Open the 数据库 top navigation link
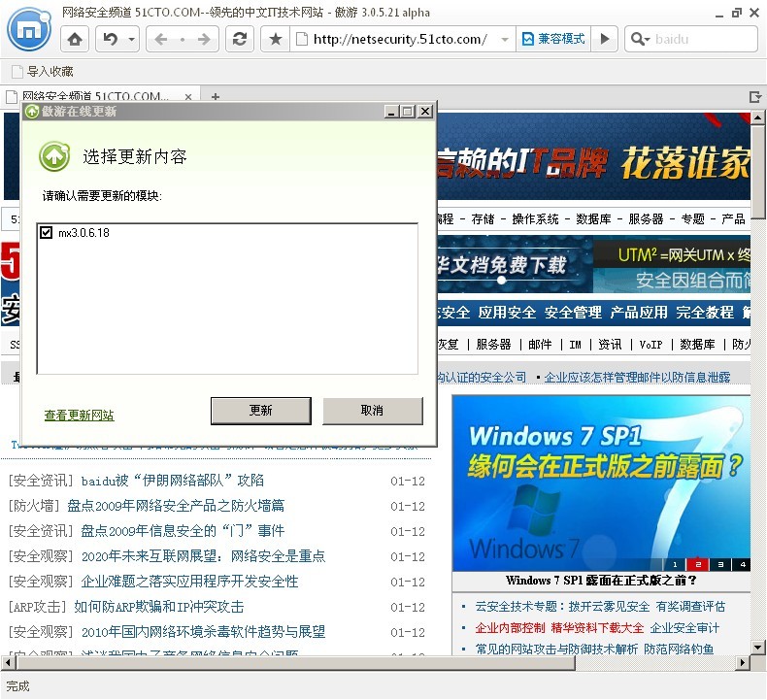 [x=593, y=218]
